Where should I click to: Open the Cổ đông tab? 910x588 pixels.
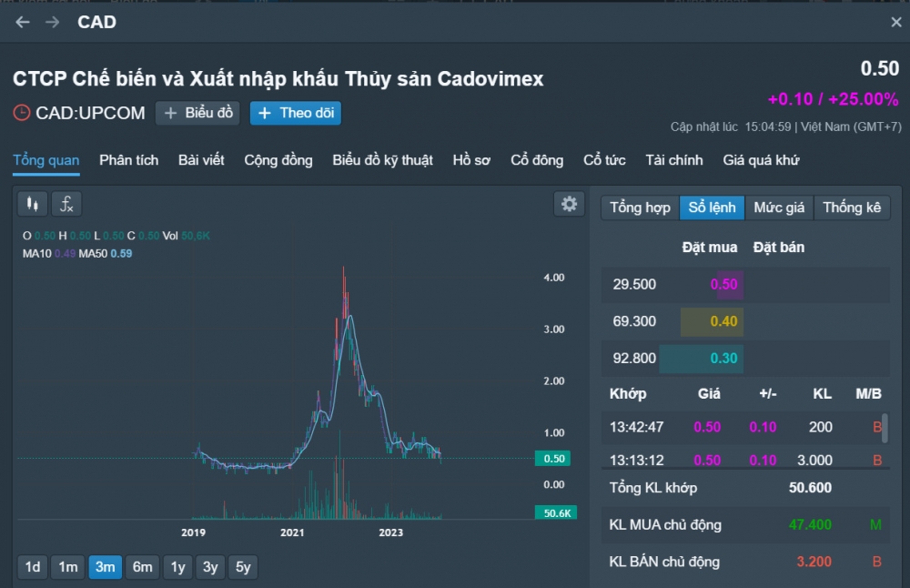tap(537, 160)
